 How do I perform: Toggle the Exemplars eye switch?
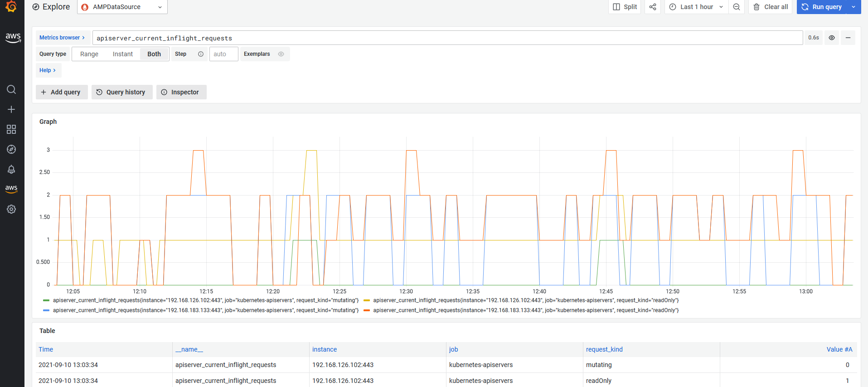pos(281,54)
